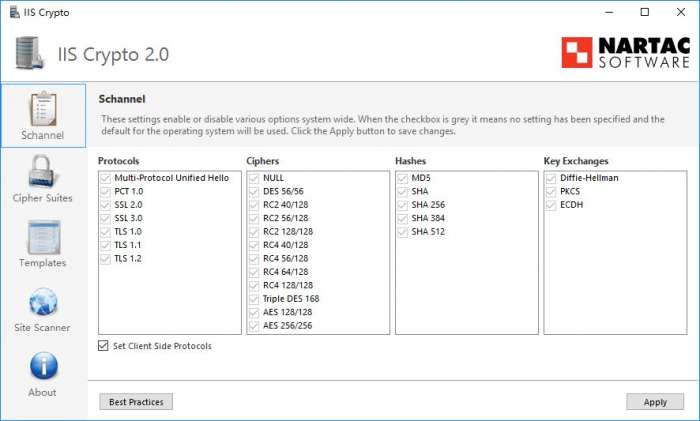Image resolution: width=700 pixels, height=421 pixels.
Task: Toggle the TLS 1.2 checkbox
Action: [x=105, y=258]
